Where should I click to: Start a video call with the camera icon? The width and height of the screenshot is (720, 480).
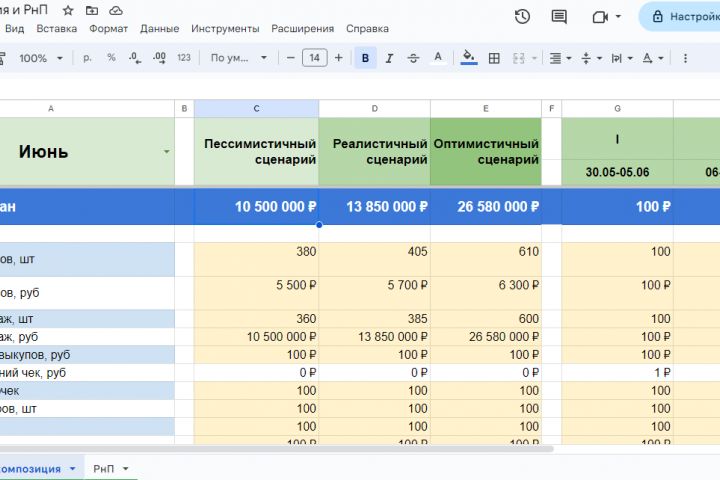(600, 17)
